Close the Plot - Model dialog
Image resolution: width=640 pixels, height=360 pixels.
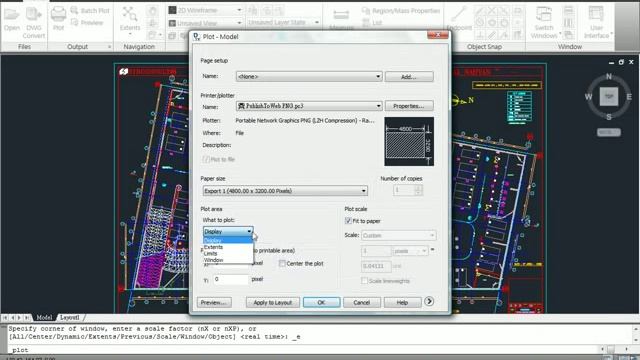(x=438, y=35)
